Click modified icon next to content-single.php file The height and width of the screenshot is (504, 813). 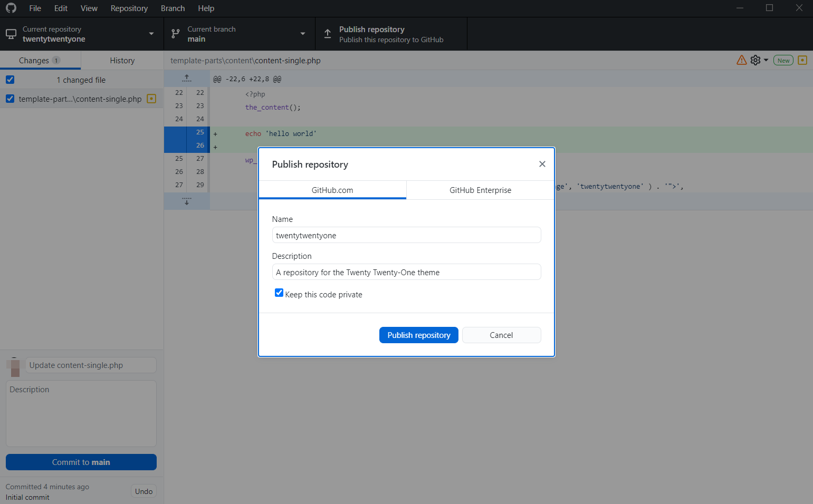[x=151, y=99]
